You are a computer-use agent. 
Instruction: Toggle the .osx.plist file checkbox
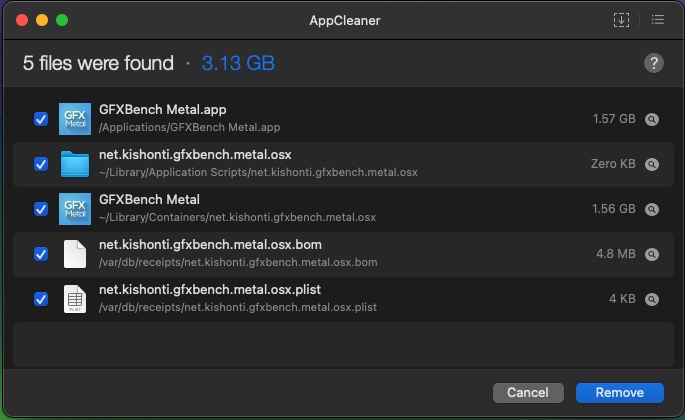(x=41, y=299)
